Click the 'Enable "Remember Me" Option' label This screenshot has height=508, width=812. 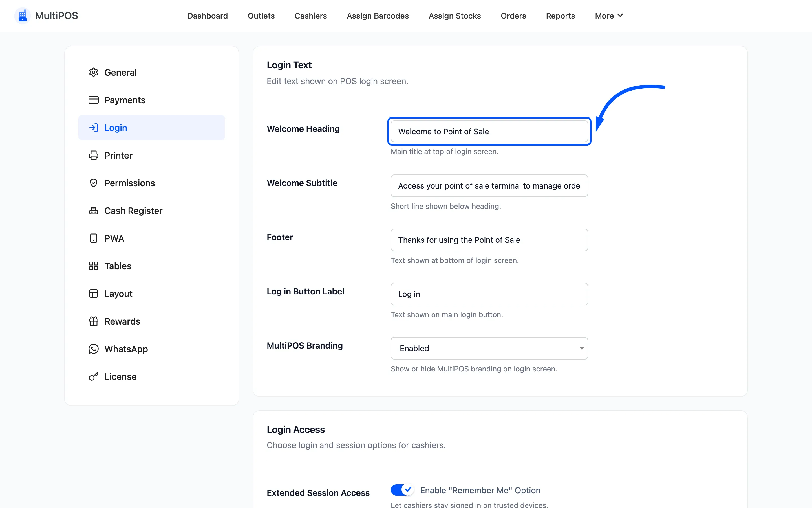[x=480, y=490]
